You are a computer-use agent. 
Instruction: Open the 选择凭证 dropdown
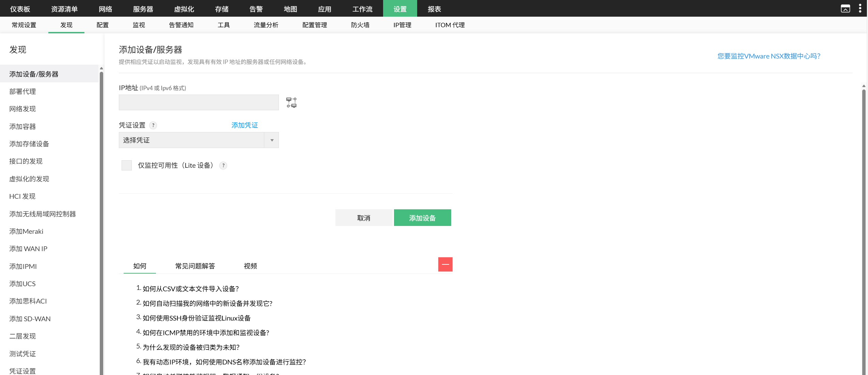click(x=199, y=140)
